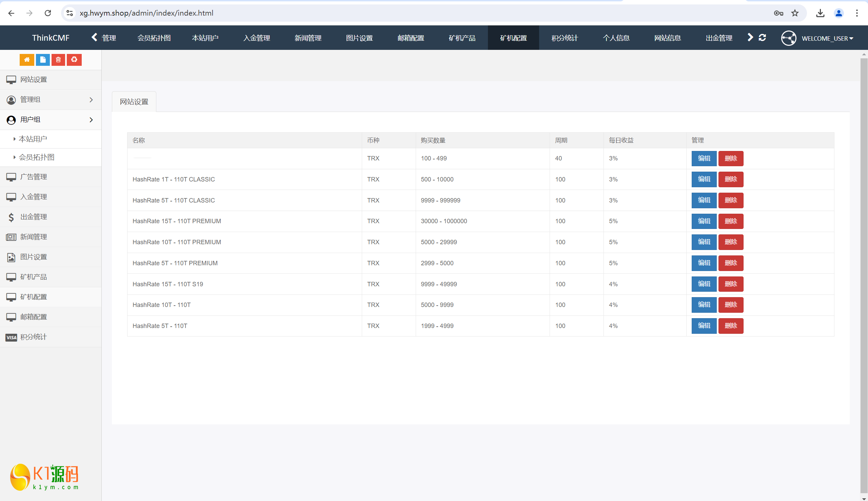
Task: Click the red recycle icon button
Action: click(x=74, y=60)
